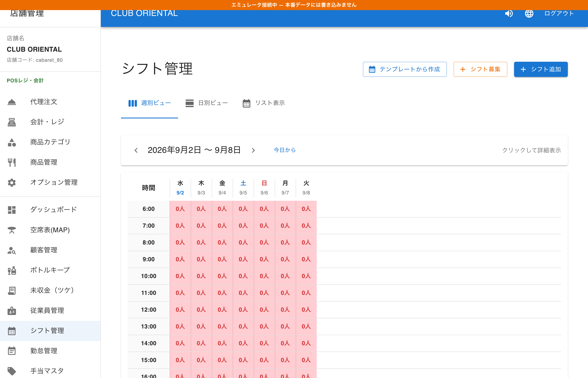Image resolution: width=588 pixels, height=378 pixels.
Task: Click the オプション管理 gear icon
Action: [12, 182]
